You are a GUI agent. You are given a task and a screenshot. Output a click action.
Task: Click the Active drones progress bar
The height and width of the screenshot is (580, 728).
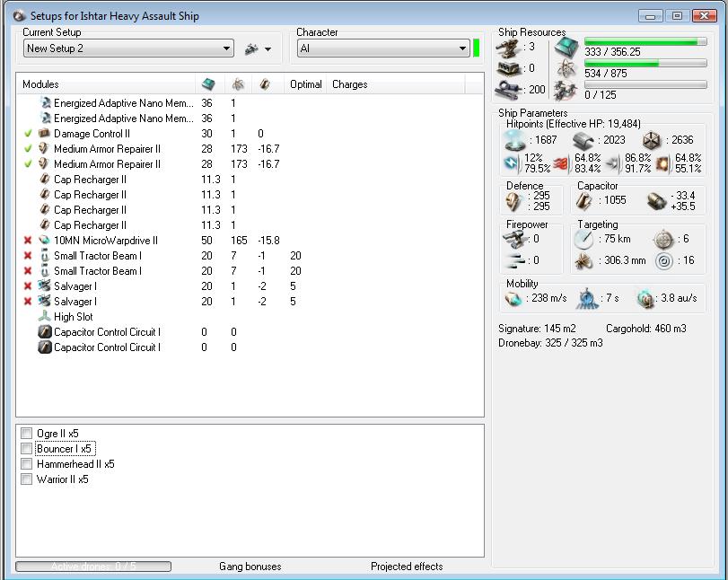tap(93, 567)
